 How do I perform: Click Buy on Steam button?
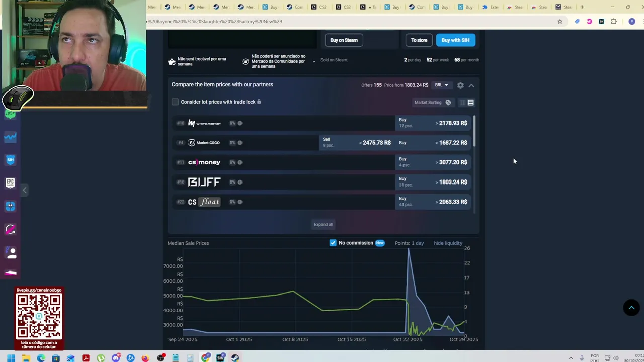tap(344, 40)
